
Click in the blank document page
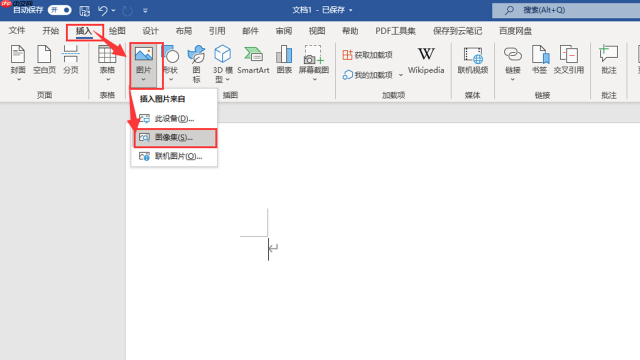(383, 241)
